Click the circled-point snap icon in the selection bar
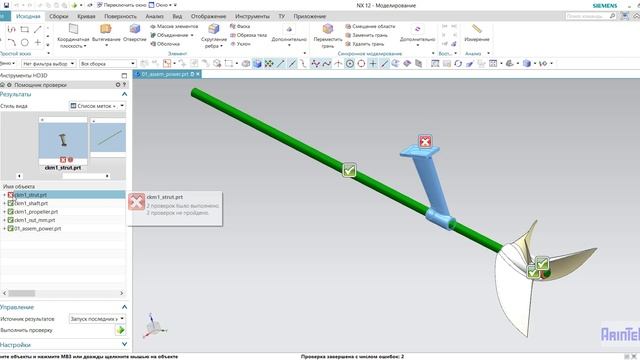640x360 pixels. coord(350,64)
